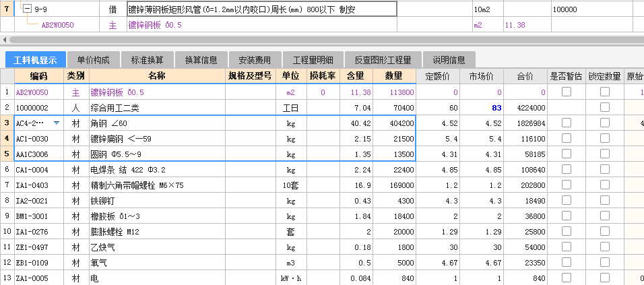This screenshot has height=285, width=644.
Task: Click the unit cell kW·h
Action: [x=291, y=278]
